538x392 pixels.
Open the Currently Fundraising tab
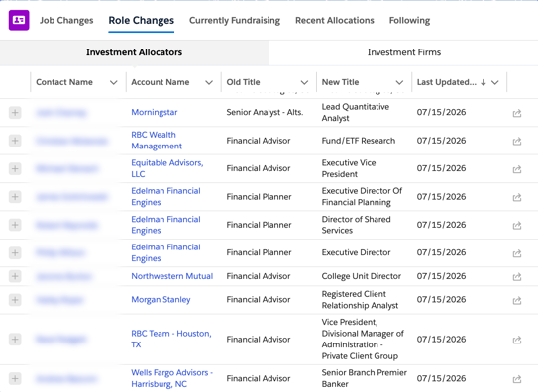[x=235, y=20]
